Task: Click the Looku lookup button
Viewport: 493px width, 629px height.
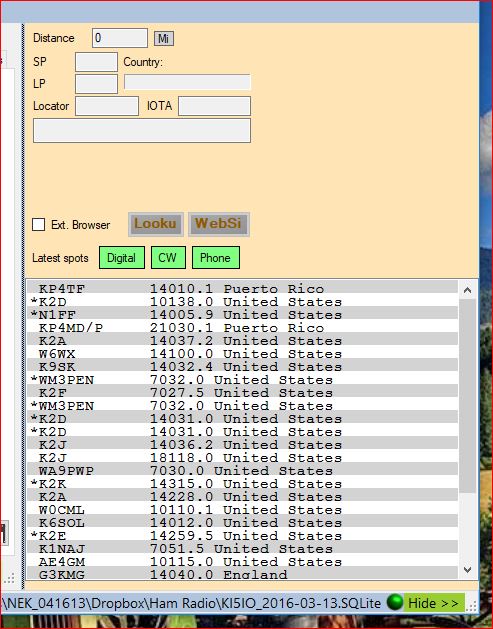Action: coord(156,224)
